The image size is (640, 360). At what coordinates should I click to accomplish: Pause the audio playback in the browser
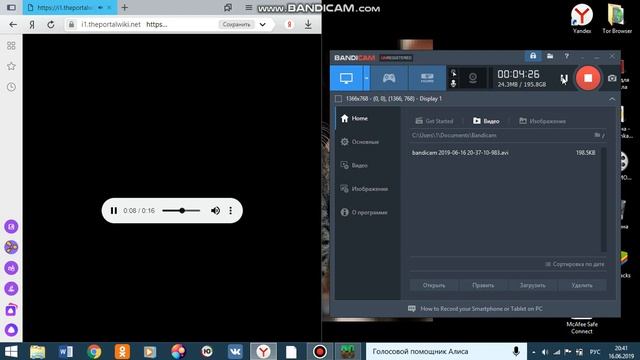click(x=114, y=211)
